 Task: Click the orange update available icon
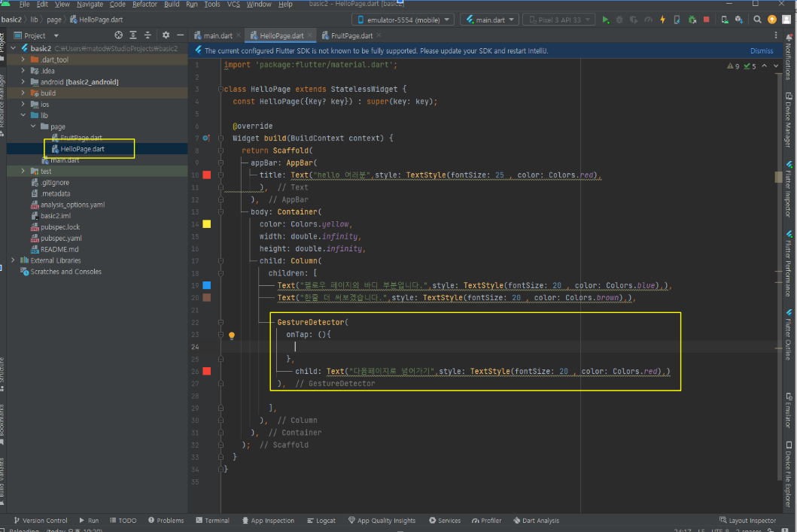click(771, 20)
